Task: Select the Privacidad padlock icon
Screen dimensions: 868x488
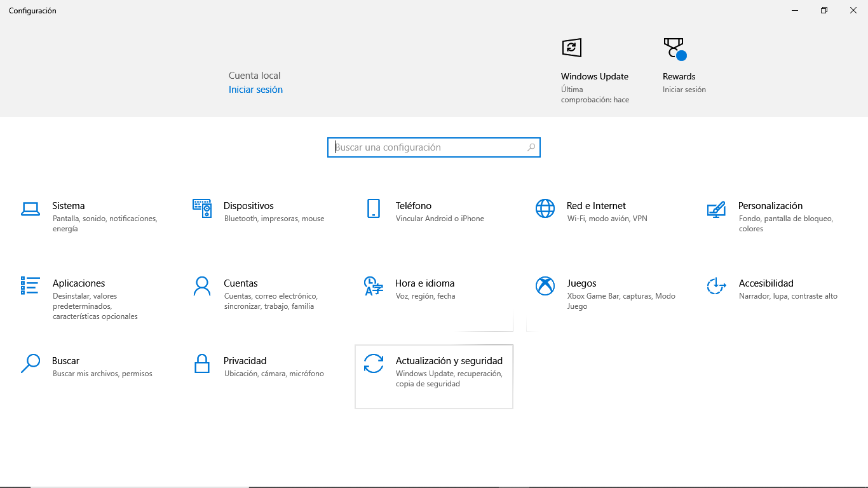Action: pos(202,363)
